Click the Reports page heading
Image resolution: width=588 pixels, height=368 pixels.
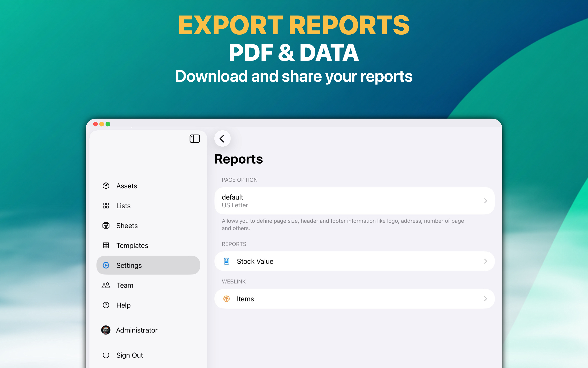pos(239,159)
